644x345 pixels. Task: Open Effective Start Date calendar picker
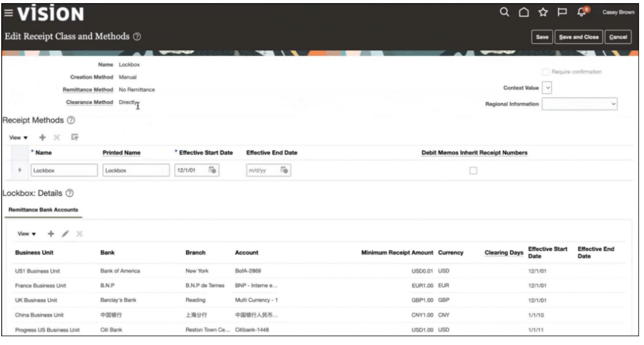click(x=213, y=170)
